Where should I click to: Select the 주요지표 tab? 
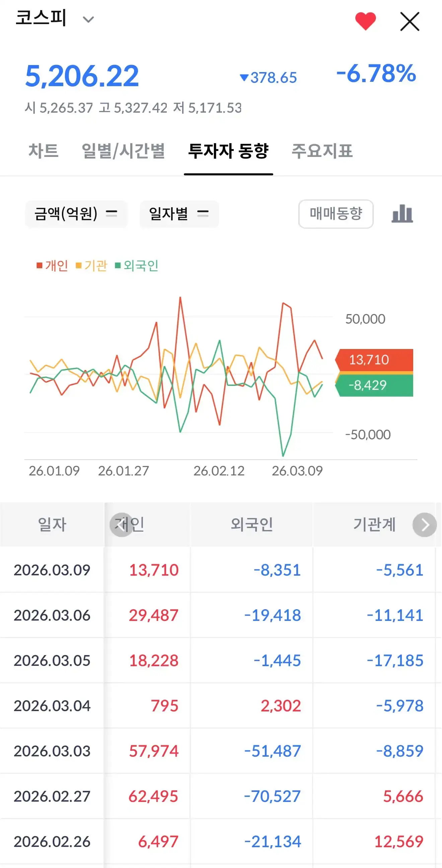point(322,151)
